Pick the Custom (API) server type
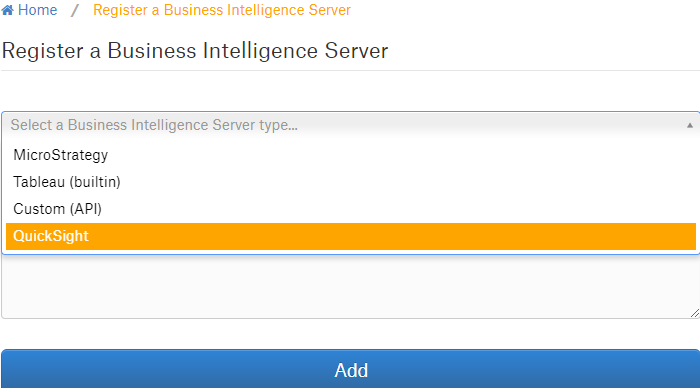This screenshot has width=700, height=388. (350, 209)
